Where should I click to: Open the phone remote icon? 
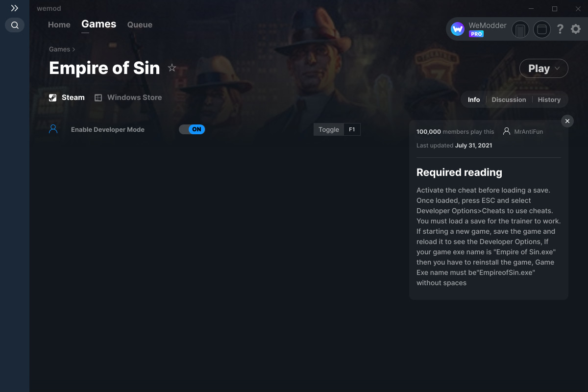click(520, 30)
